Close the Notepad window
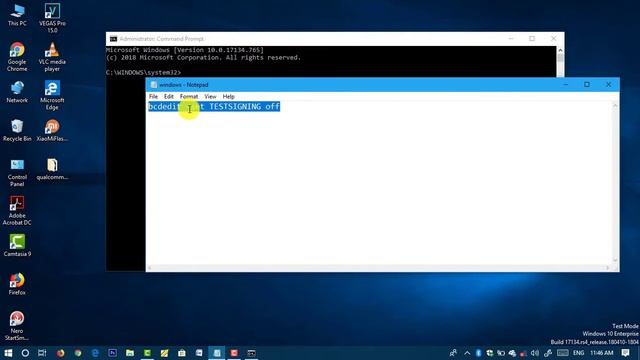Screen dimensions: 640x360 click(x=609, y=84)
